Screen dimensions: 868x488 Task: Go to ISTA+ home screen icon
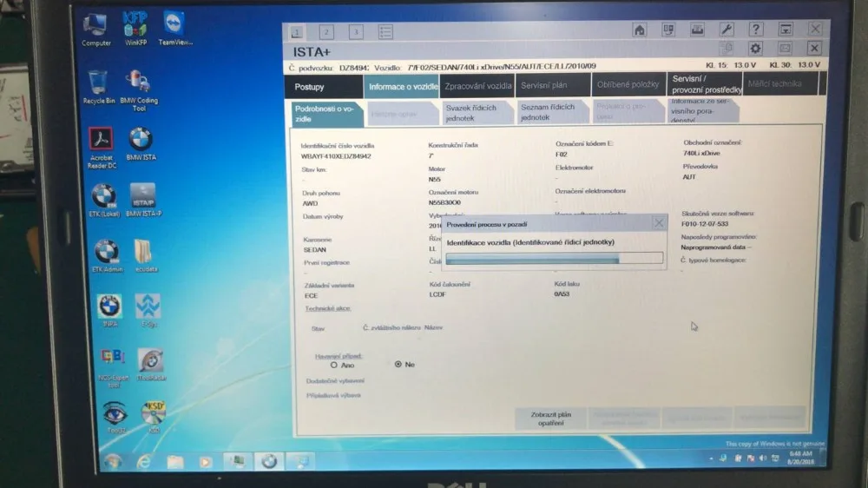(640, 30)
